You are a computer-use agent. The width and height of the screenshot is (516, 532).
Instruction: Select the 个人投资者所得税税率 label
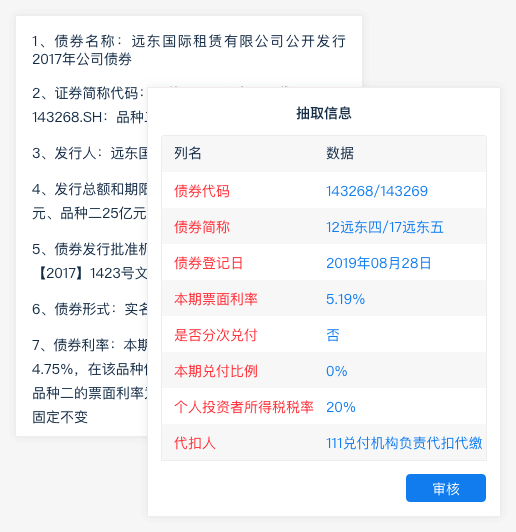244,407
